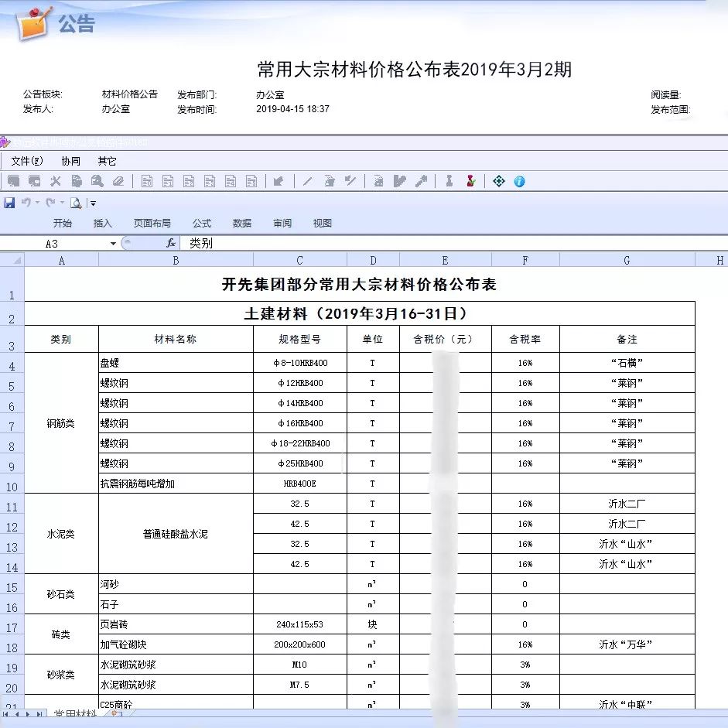The width and height of the screenshot is (728, 728).
Task: Click the document icon numbered 4
Action: click(231, 181)
